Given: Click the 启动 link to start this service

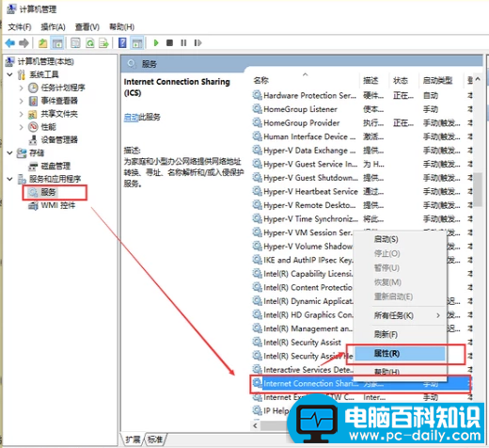Looking at the screenshot, I should (x=131, y=118).
